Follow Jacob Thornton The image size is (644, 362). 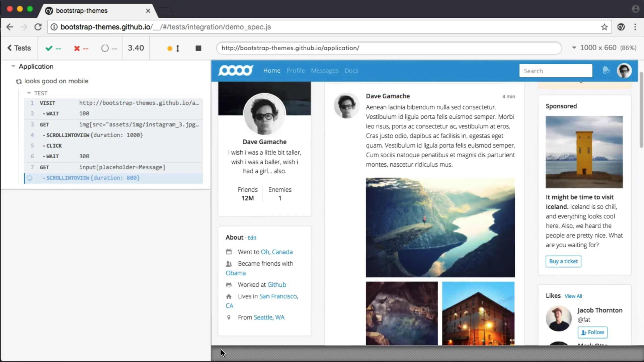pyautogui.click(x=592, y=332)
